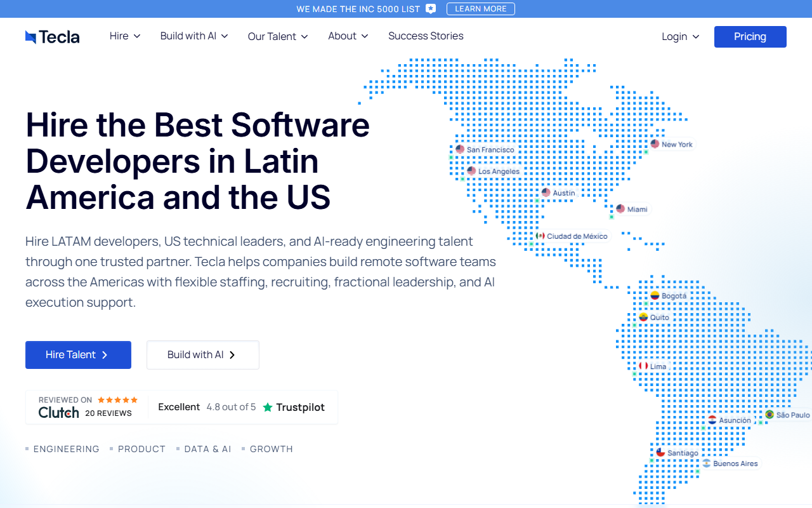Go to Success Stories in the navbar
812x508 pixels.
(x=426, y=36)
